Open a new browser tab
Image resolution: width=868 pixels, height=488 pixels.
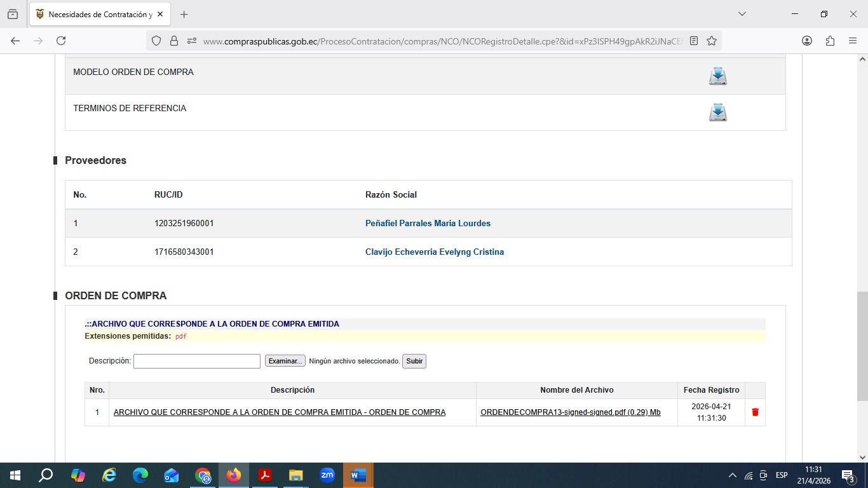pyautogui.click(x=184, y=14)
